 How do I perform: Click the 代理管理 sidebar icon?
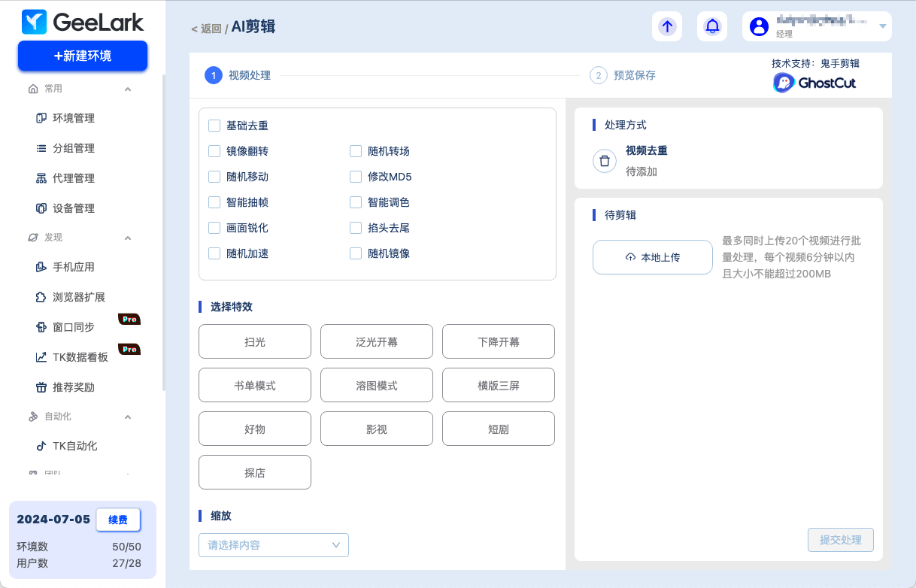(x=41, y=178)
